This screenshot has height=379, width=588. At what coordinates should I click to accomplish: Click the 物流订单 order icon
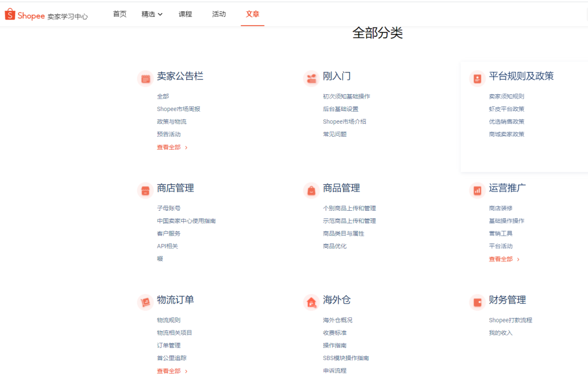coord(145,302)
